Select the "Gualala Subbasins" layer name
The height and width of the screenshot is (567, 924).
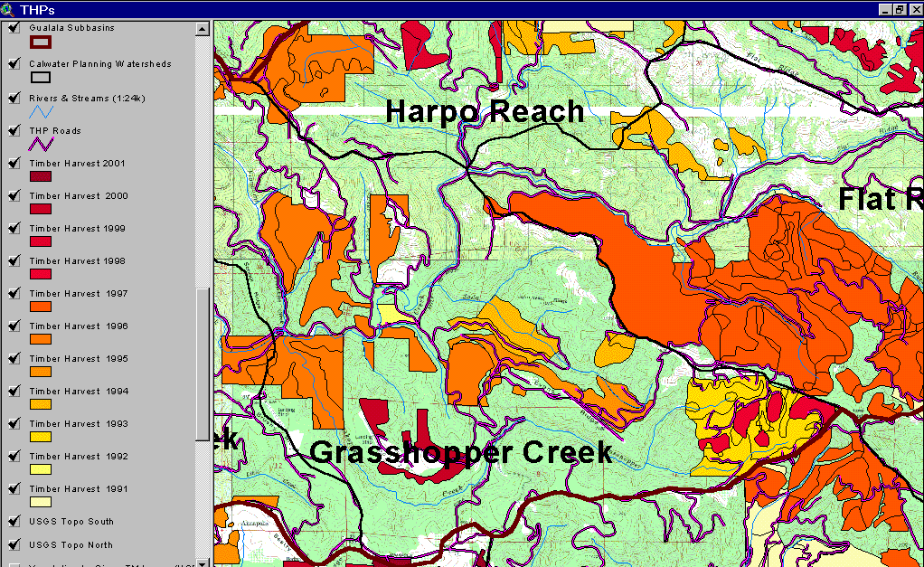coord(72,28)
